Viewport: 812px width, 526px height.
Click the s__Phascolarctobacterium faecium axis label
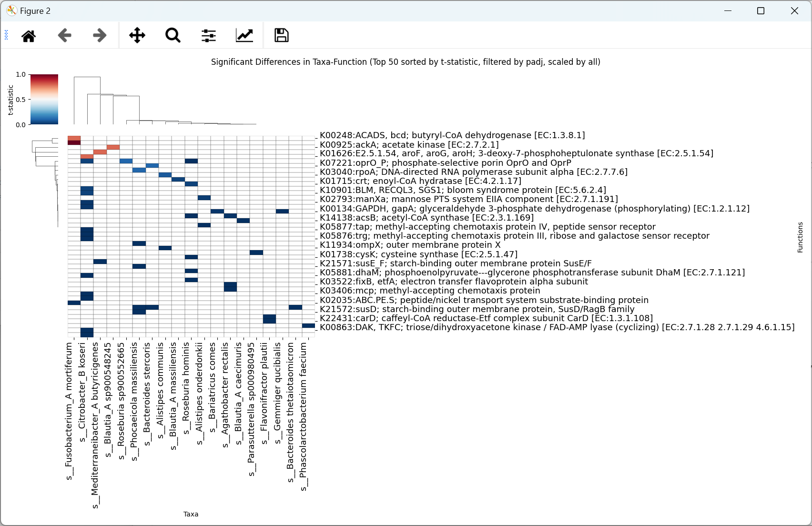[x=304, y=416]
